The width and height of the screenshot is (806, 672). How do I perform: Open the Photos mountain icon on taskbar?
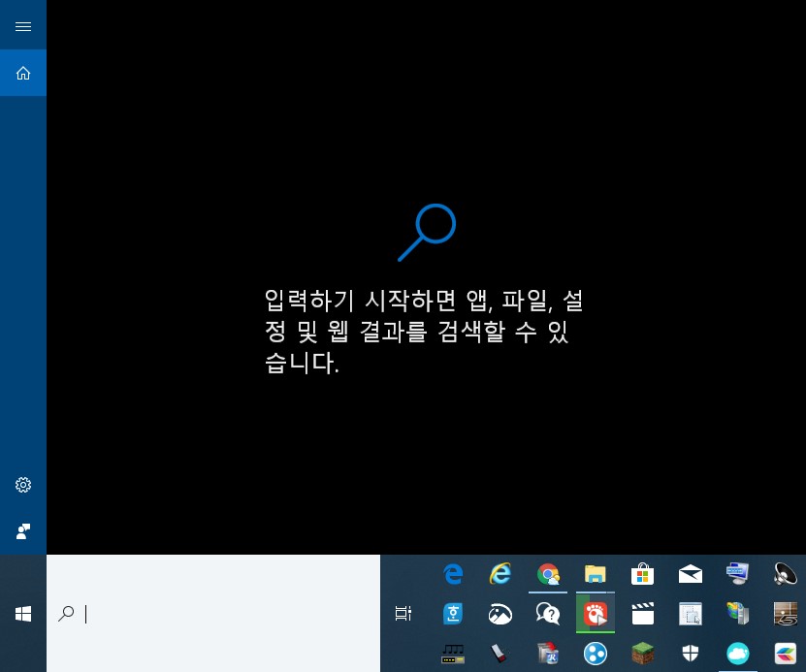(x=500, y=614)
